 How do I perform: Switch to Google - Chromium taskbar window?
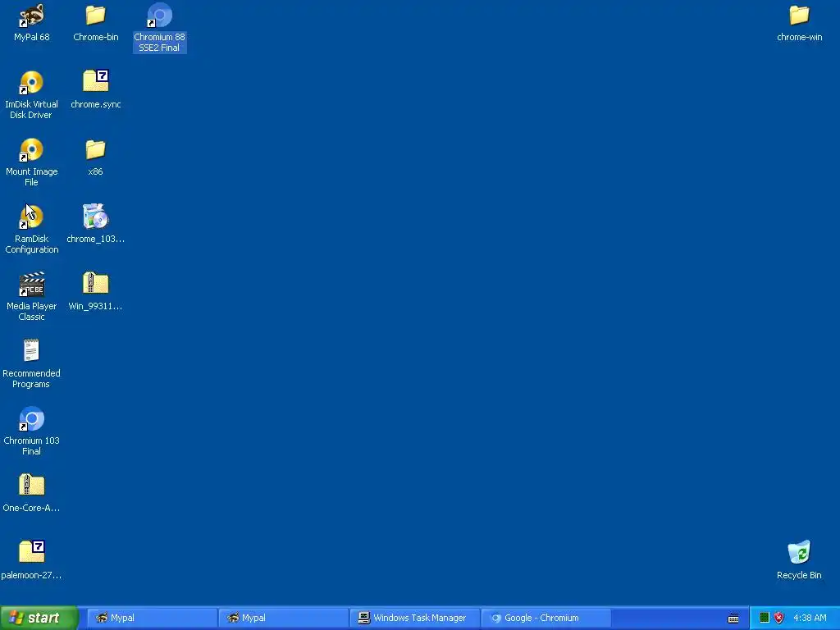546,618
